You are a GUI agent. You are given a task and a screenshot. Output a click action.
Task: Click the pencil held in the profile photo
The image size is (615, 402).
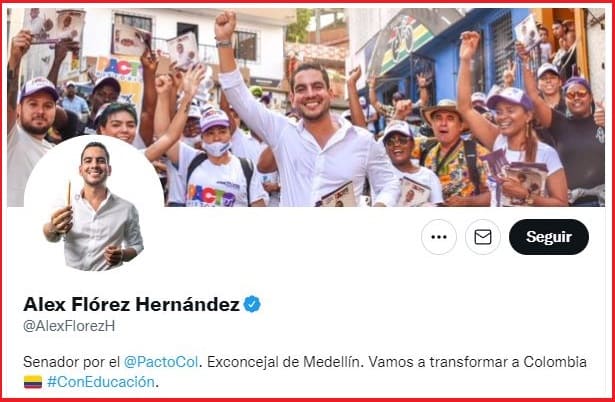tap(69, 193)
